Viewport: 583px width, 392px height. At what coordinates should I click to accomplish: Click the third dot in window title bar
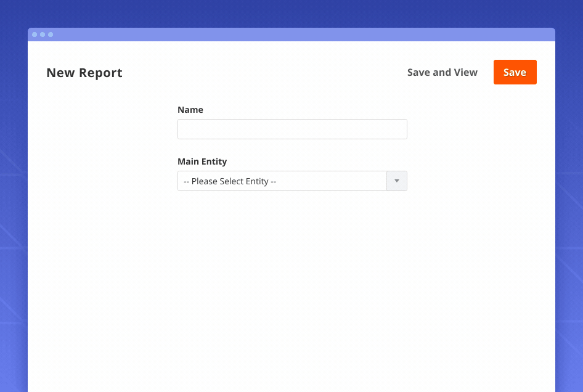click(x=51, y=35)
